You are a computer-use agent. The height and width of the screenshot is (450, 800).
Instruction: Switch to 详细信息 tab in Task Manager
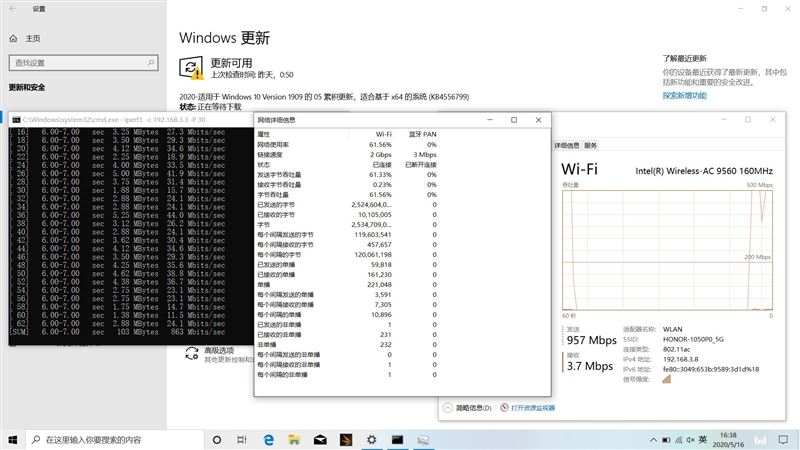tap(567, 145)
